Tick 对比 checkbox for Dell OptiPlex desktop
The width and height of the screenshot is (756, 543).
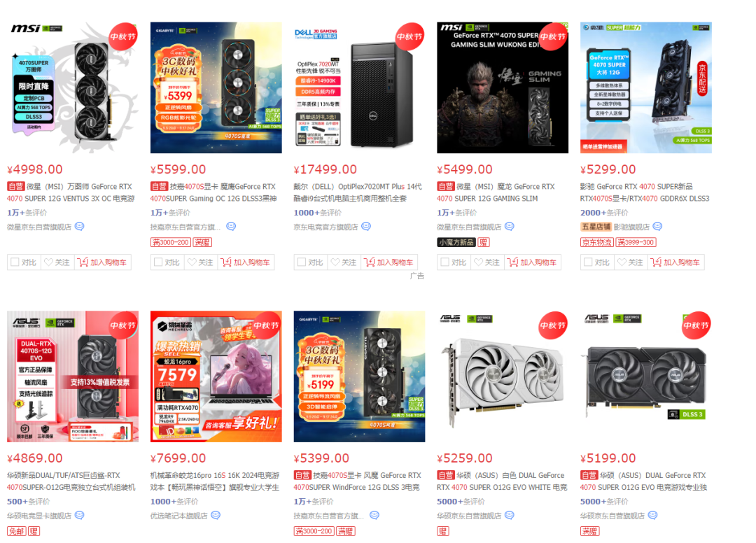tap(302, 262)
